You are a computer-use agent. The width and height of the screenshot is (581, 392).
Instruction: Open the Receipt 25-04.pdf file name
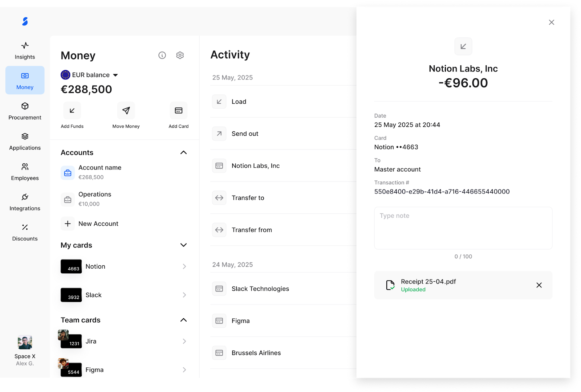click(428, 282)
